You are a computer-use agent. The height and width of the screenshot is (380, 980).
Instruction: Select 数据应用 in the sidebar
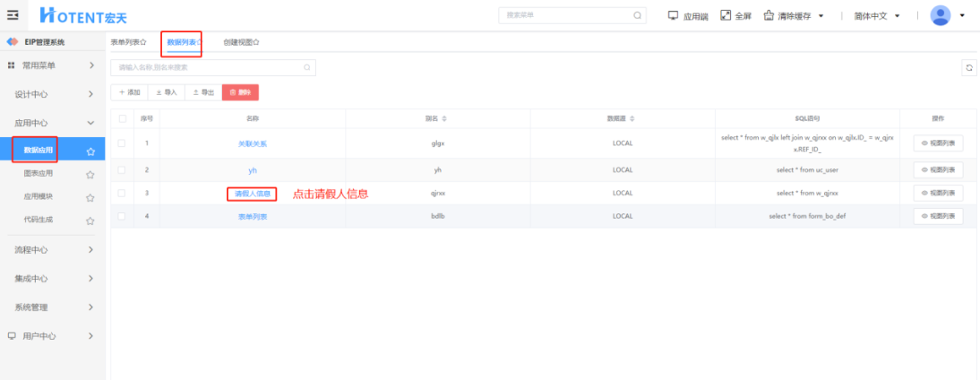(x=39, y=150)
